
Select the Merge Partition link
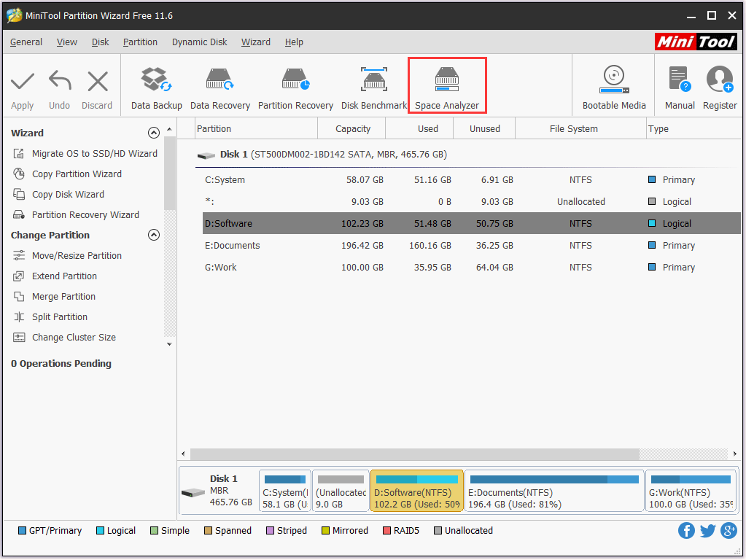point(63,297)
